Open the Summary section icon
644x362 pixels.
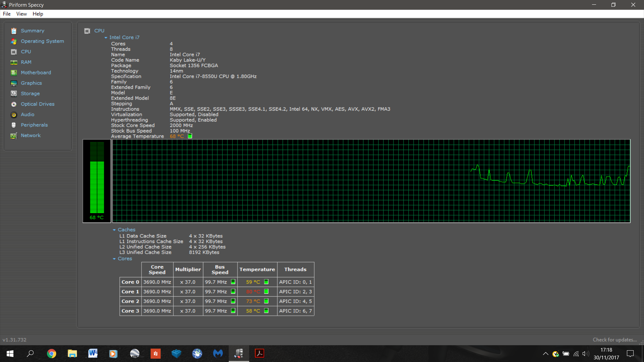coord(14,31)
